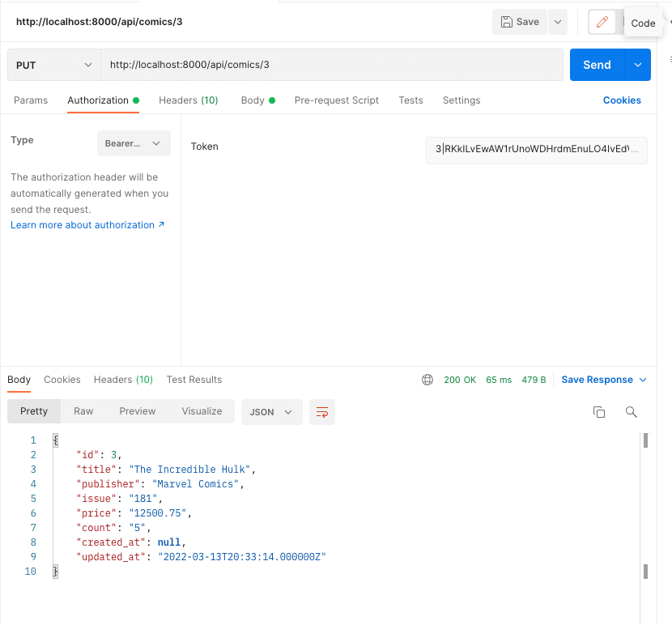The image size is (672, 625).
Task: Collapse the JSON object at line 1
Action: coord(55,440)
